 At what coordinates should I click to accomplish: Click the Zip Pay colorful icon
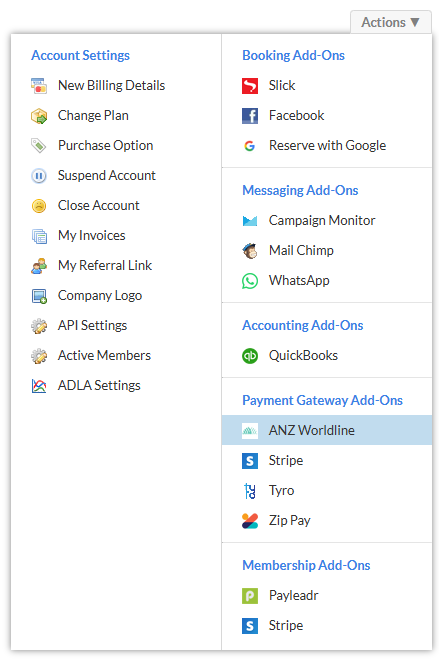[x=250, y=521]
